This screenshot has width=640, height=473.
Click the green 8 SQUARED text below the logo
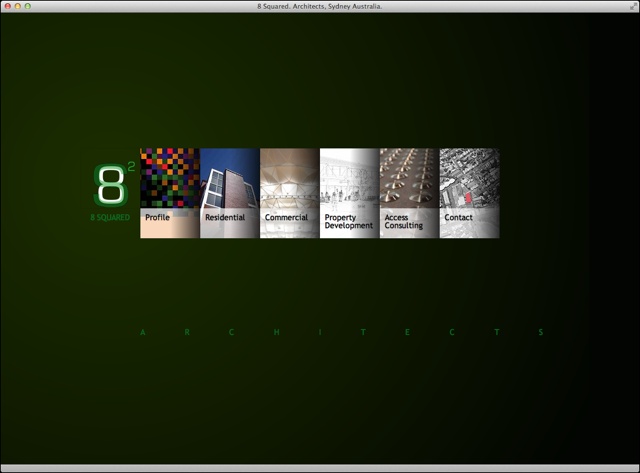pos(110,218)
